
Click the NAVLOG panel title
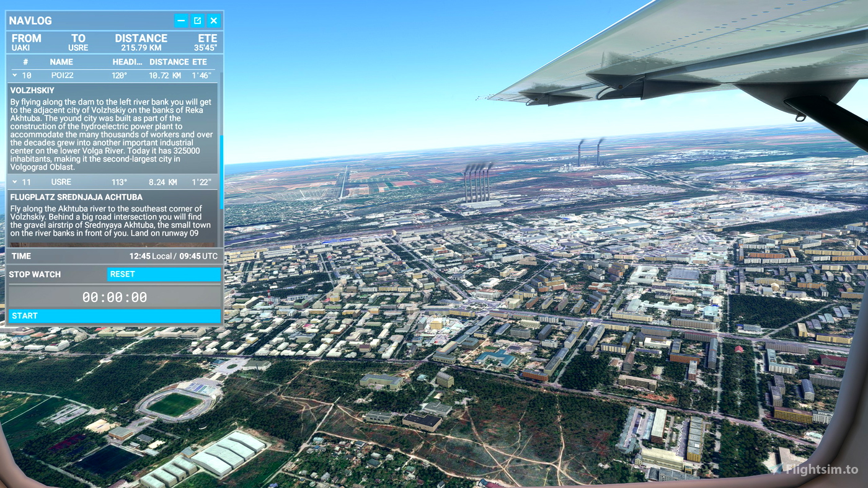coord(30,20)
